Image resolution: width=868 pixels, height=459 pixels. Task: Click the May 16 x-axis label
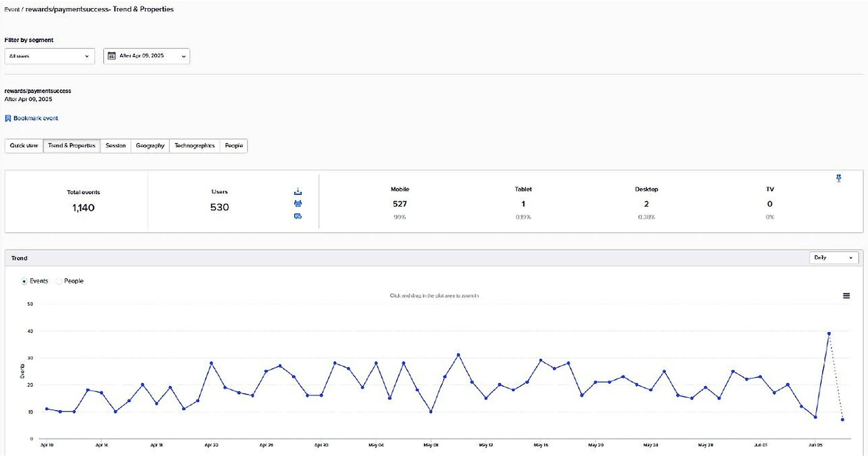coord(541,445)
